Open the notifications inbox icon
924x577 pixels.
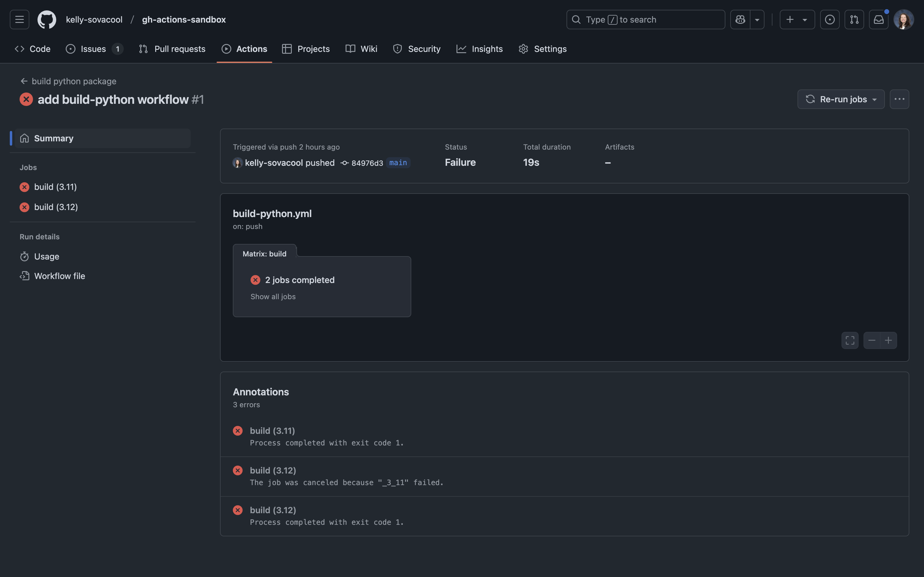878,20
